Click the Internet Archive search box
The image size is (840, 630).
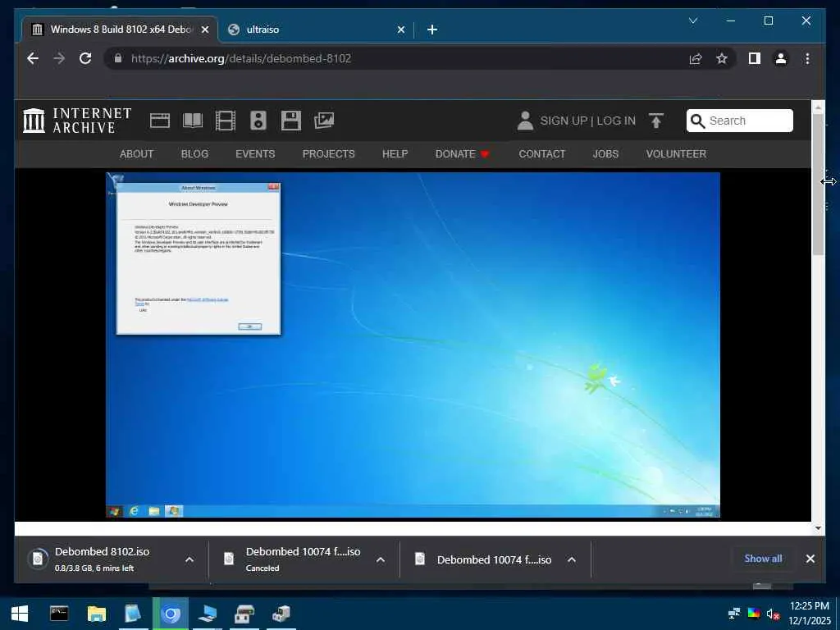740,121
